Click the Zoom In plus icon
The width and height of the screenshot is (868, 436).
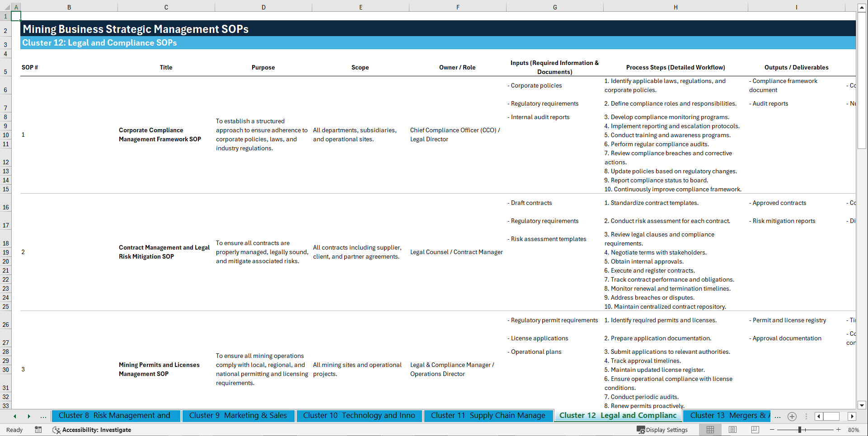click(838, 430)
